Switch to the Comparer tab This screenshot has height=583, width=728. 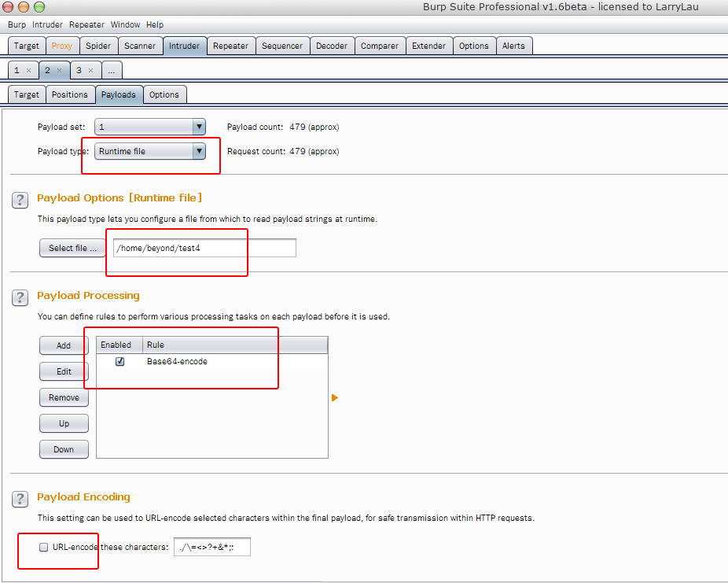[380, 46]
